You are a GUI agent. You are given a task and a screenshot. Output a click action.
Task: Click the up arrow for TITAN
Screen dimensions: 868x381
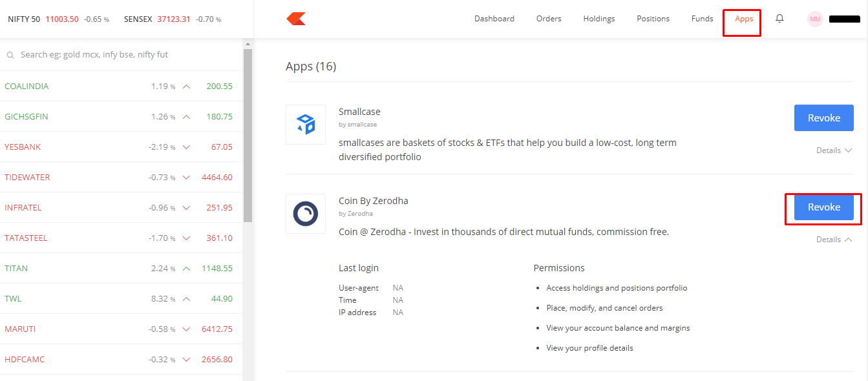tap(187, 269)
